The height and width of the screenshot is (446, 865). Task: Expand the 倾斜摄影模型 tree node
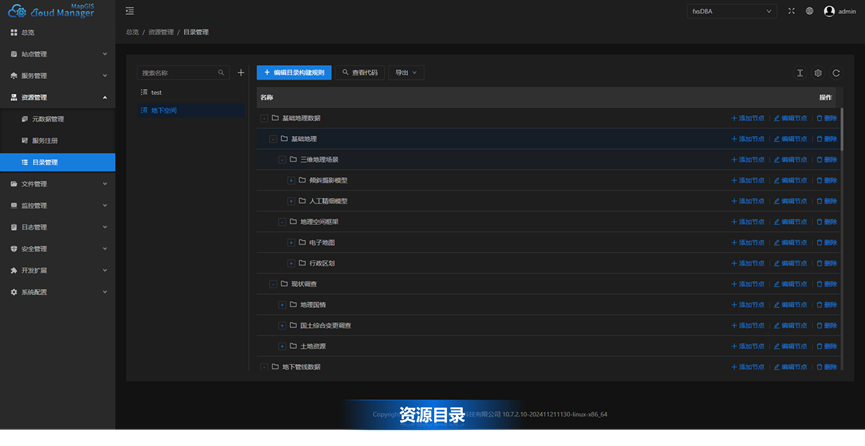click(x=291, y=180)
